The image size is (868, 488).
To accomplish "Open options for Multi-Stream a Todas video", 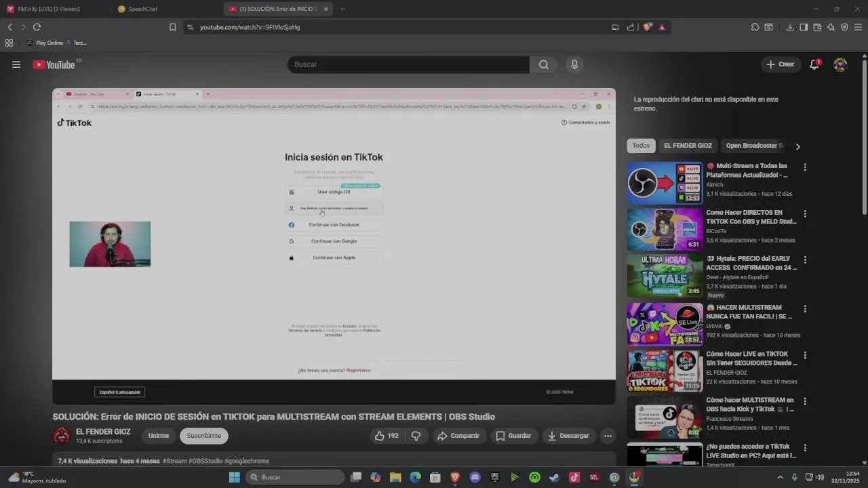I will tap(805, 167).
